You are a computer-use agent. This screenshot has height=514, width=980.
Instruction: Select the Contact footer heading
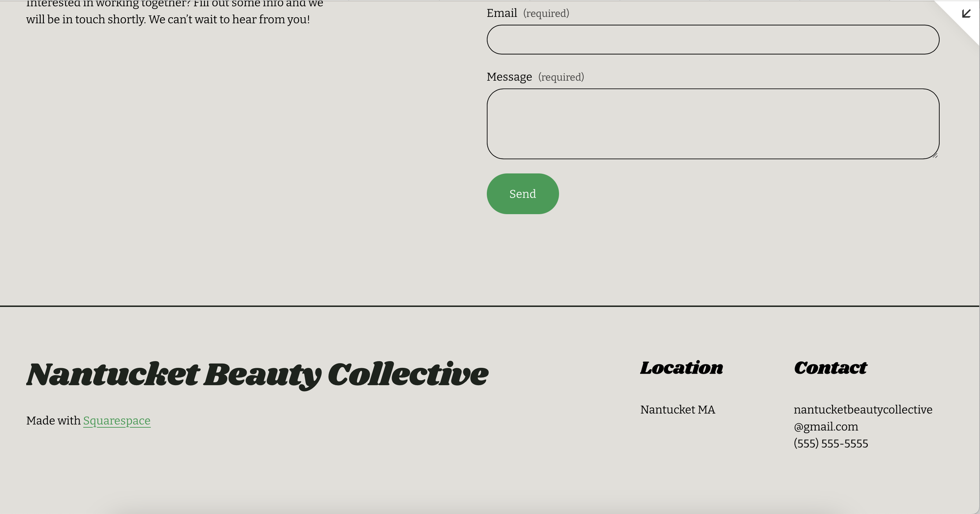coord(830,368)
